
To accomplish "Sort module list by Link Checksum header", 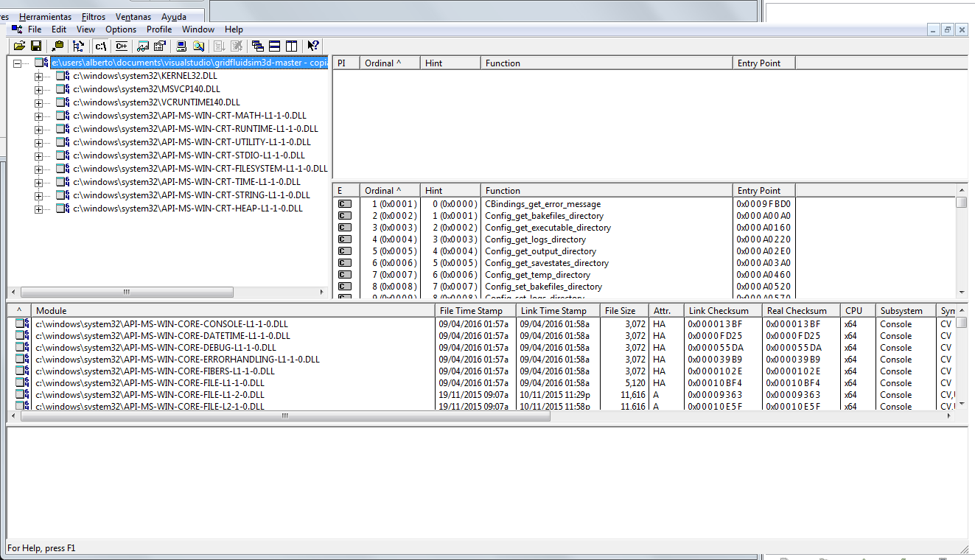I will 722,311.
